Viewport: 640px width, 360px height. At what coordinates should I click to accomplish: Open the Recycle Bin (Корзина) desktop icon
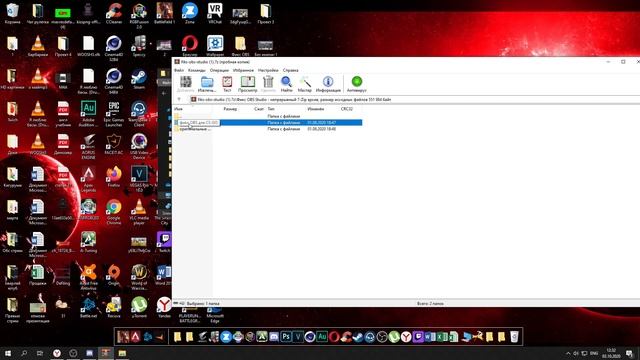tap(12, 13)
